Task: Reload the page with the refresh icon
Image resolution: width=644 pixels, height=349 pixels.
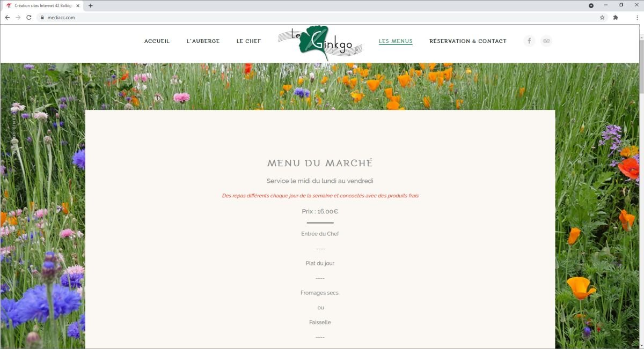Action: pyautogui.click(x=28, y=17)
